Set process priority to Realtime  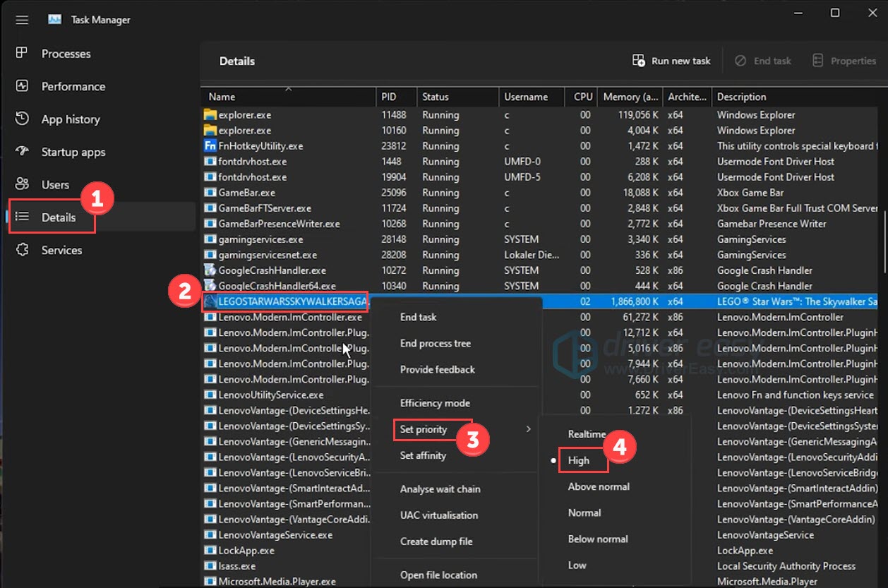pyautogui.click(x=587, y=434)
